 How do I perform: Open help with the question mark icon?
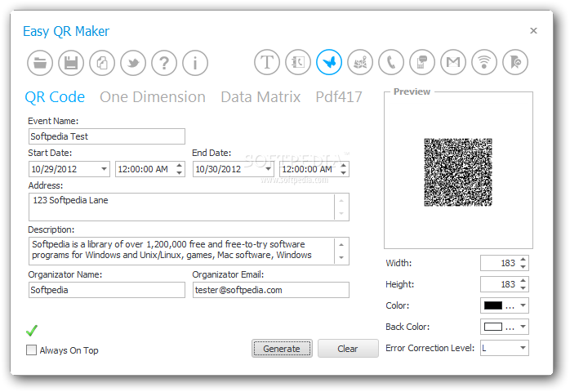164,63
